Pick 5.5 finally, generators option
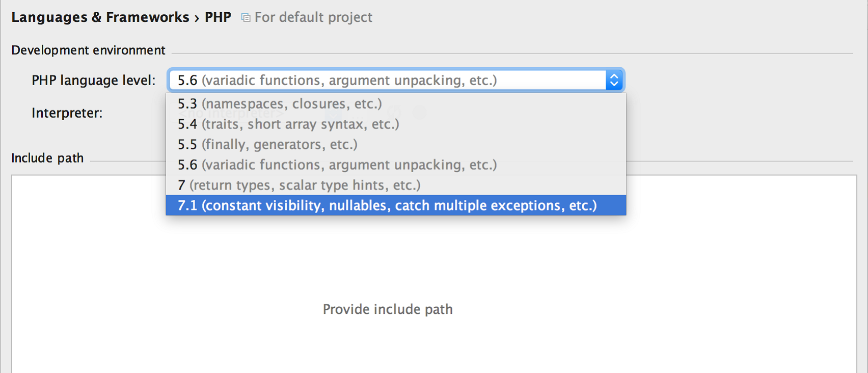The height and width of the screenshot is (373, 868). pos(267,145)
